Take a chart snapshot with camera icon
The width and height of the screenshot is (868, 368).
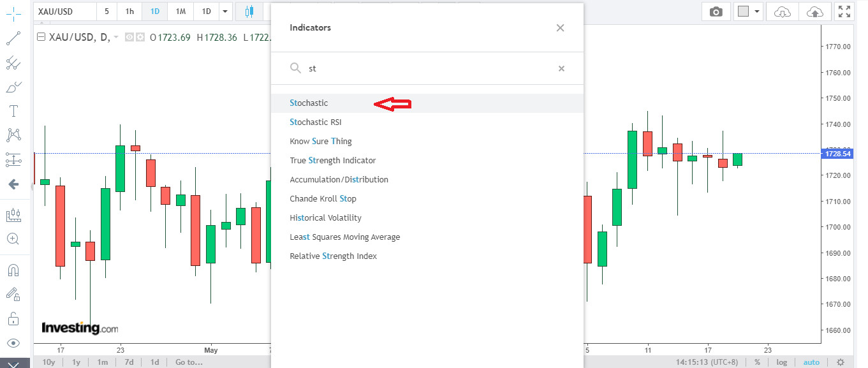pos(716,11)
